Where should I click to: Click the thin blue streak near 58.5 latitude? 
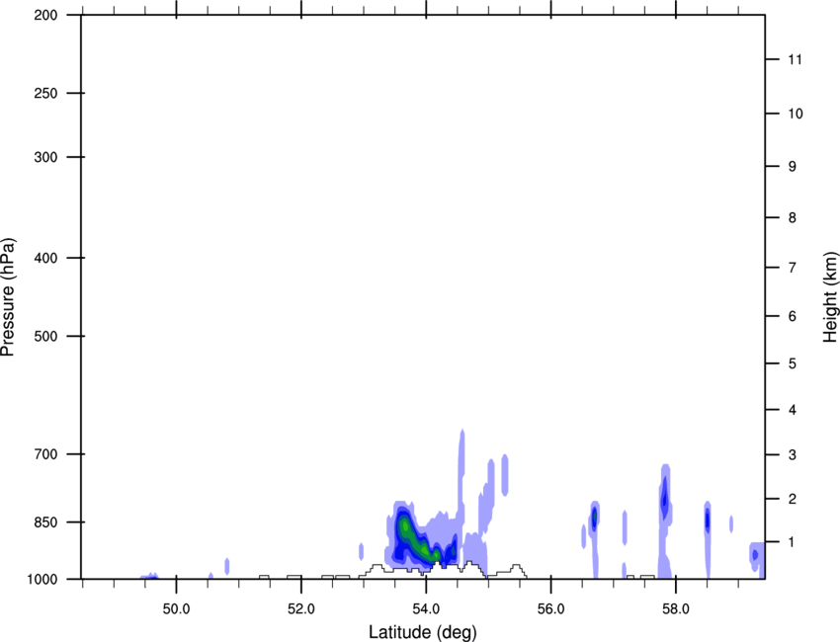pos(708,539)
